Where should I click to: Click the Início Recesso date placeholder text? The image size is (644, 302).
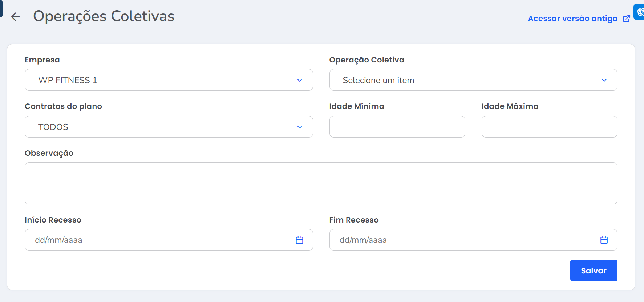pyautogui.click(x=58, y=240)
